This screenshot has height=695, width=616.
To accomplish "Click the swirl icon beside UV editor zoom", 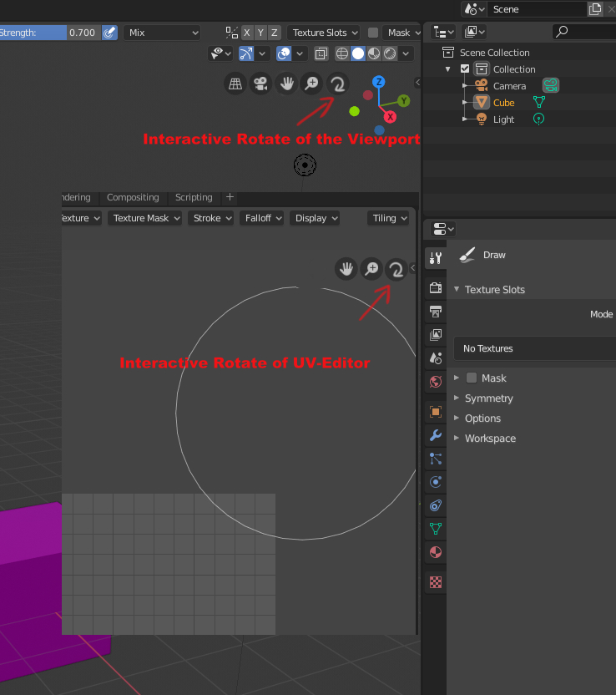I will click(x=396, y=269).
